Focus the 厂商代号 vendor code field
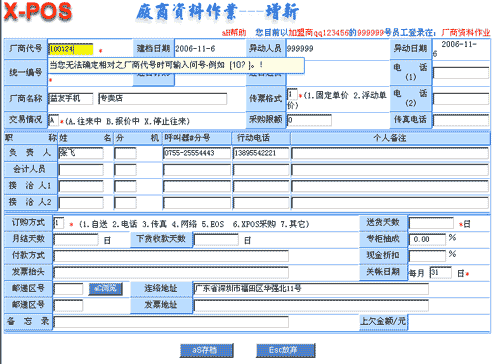Viewport: 500px width, 364px height. click(71, 49)
